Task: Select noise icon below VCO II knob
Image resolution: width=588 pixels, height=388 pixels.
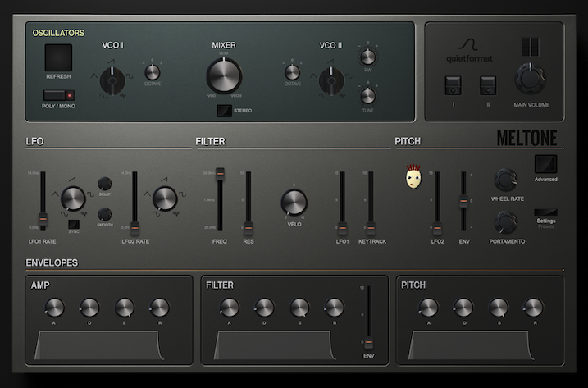Action: pos(342,96)
